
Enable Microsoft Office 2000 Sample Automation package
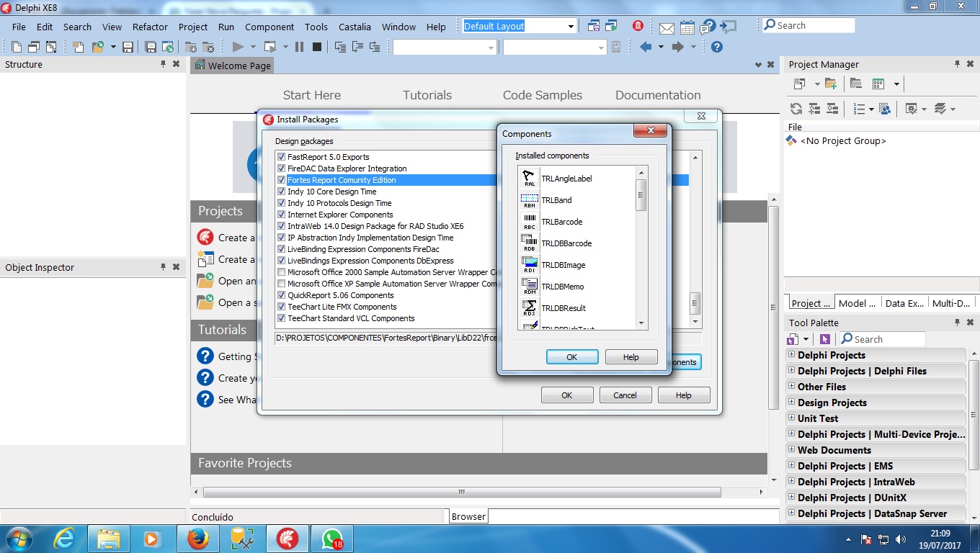click(x=281, y=272)
